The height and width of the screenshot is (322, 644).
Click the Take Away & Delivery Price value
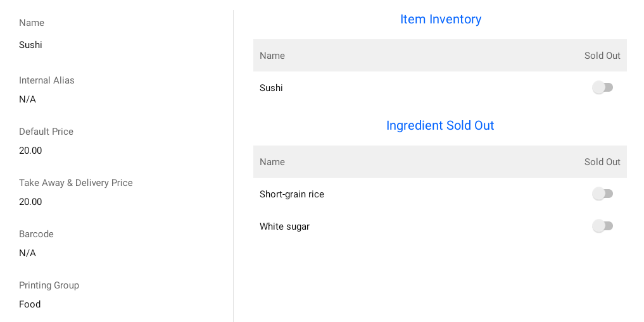pos(30,202)
